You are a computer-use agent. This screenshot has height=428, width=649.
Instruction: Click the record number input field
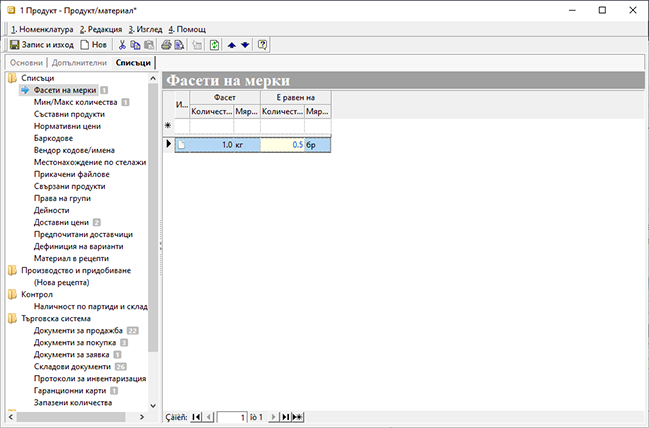[x=232, y=417]
